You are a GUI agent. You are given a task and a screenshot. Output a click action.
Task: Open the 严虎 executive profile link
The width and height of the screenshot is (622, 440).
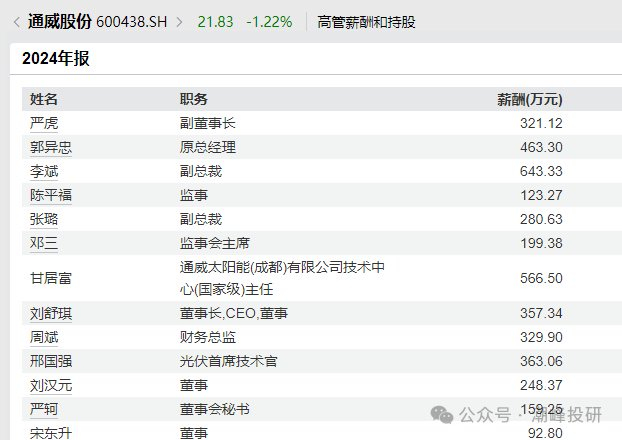point(44,123)
